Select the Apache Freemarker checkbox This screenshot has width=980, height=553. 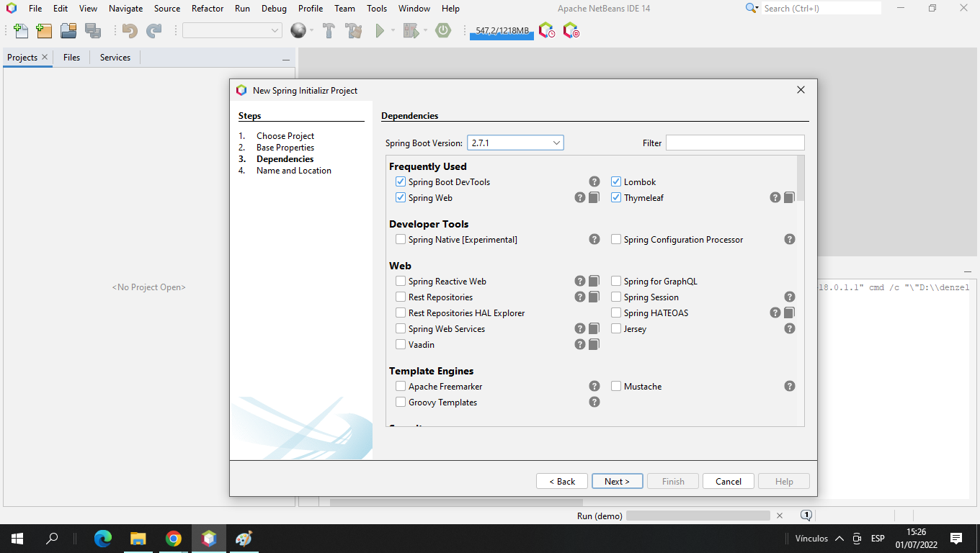pyautogui.click(x=401, y=386)
